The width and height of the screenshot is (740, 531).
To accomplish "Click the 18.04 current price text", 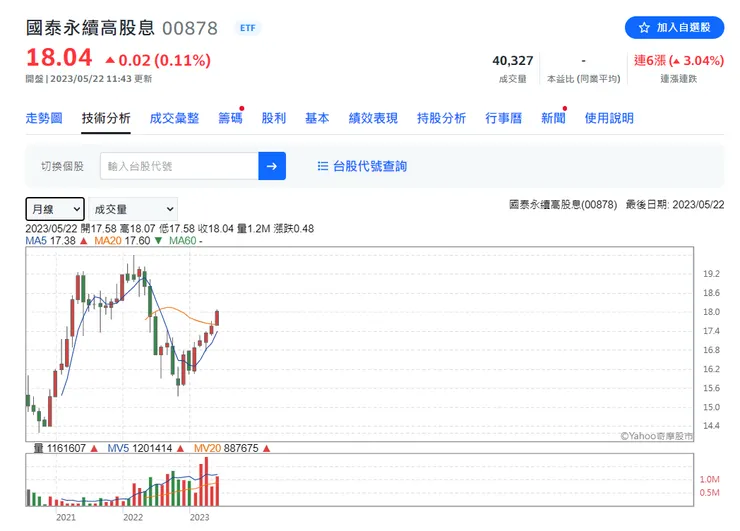I will [x=59, y=58].
